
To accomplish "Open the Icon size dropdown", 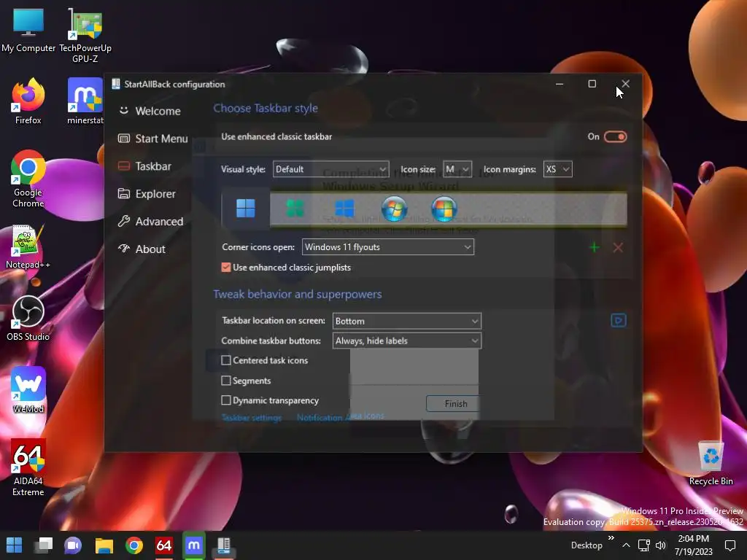I will [457, 169].
